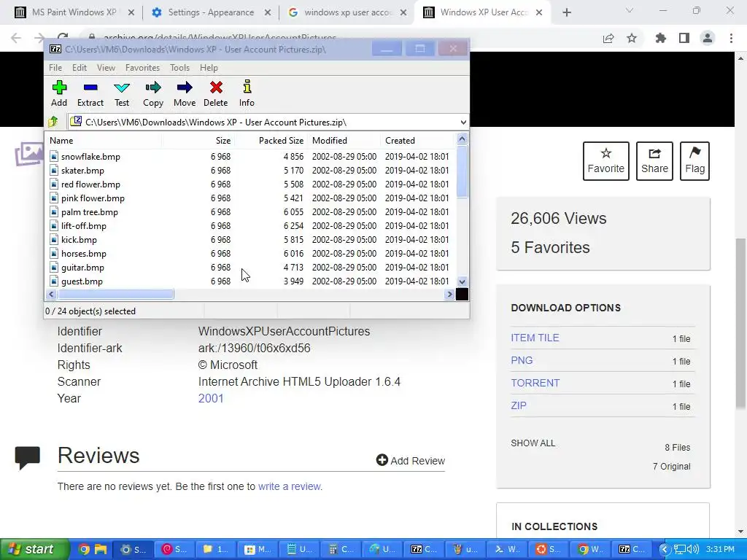Viewport: 747px width, 560px height.
Task: Select the skater.bmp row
Action: click(250, 171)
